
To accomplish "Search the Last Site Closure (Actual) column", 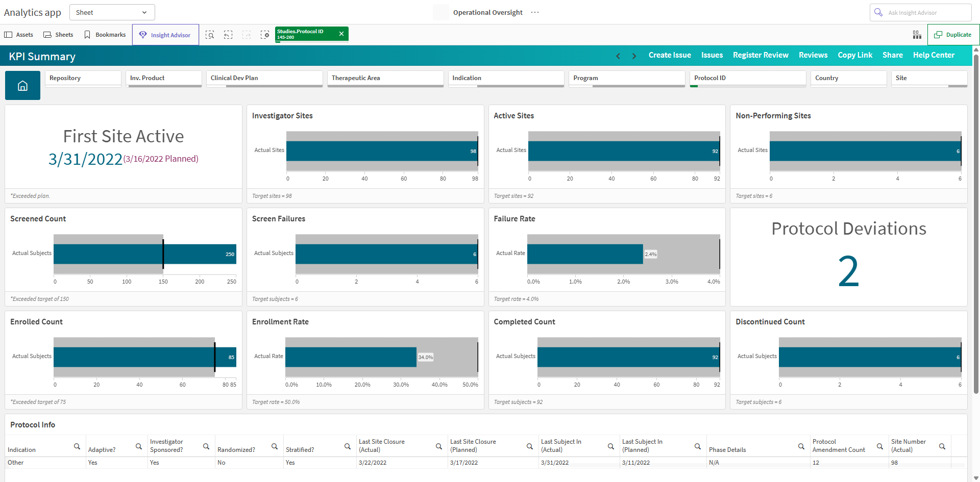I will point(439,446).
